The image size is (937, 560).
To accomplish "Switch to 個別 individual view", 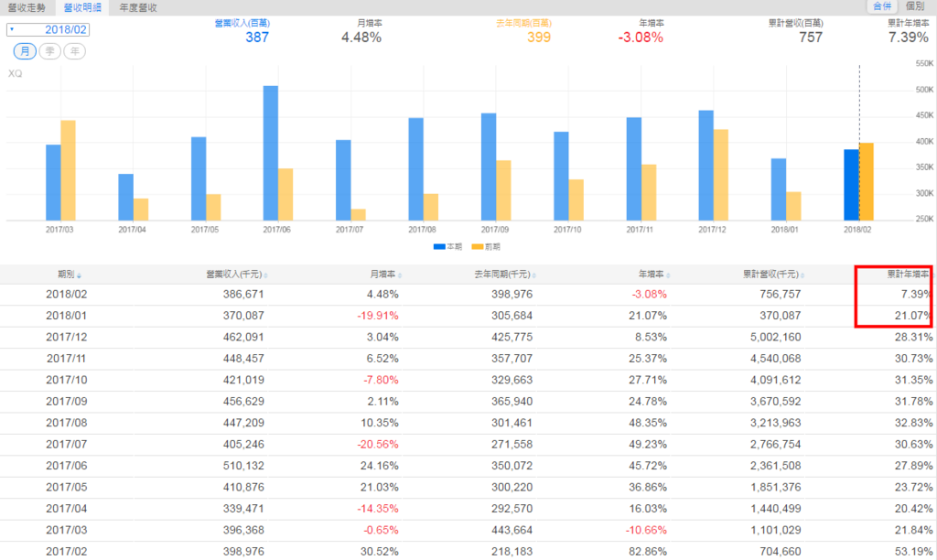I will pos(915,6).
